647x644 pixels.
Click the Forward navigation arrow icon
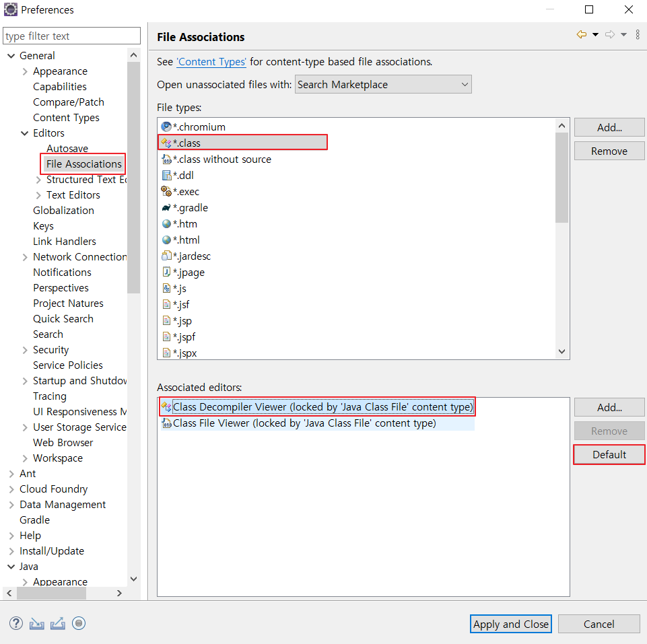610,34
